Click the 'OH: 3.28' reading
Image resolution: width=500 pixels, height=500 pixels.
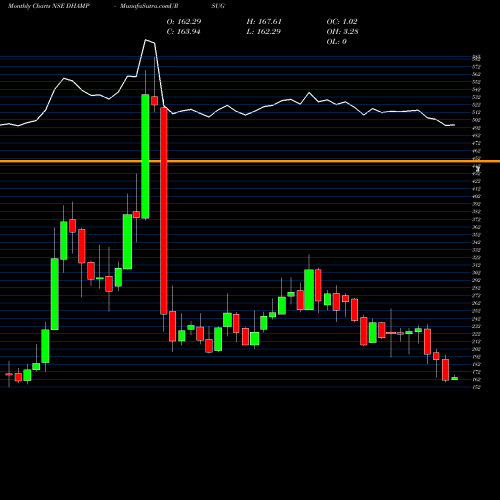[342, 31]
